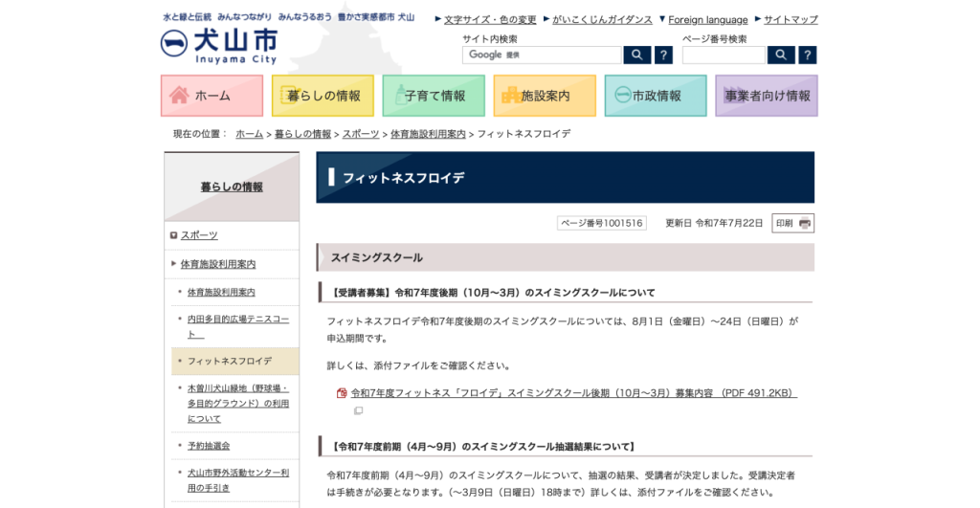Open the ホーム navigation tab
This screenshot has height=508, width=980.
[212, 96]
